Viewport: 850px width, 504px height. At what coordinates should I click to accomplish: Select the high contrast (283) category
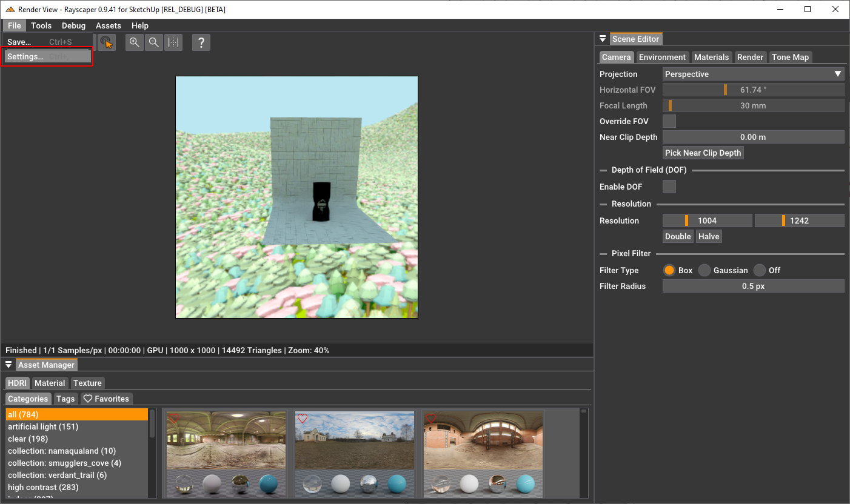click(x=76, y=487)
